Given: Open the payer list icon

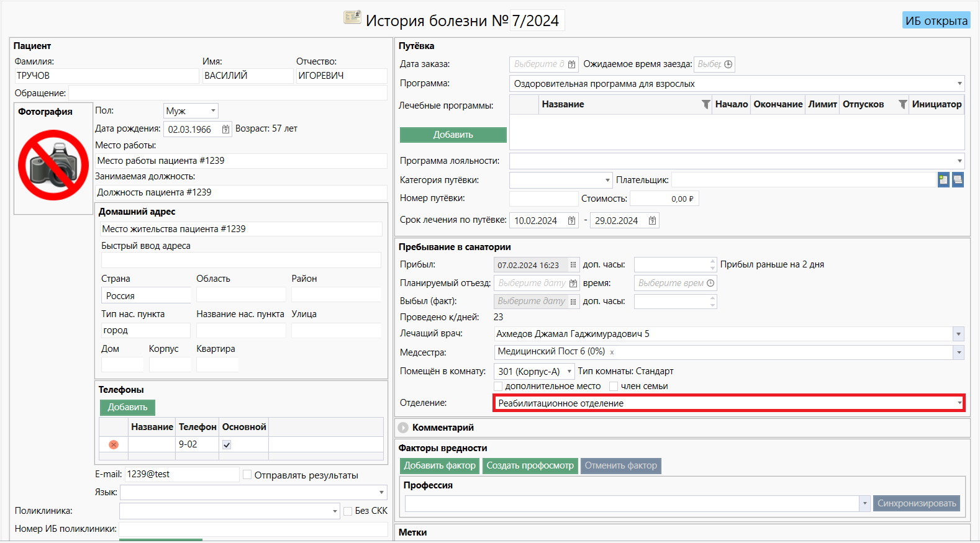Looking at the screenshot, I should tap(958, 180).
